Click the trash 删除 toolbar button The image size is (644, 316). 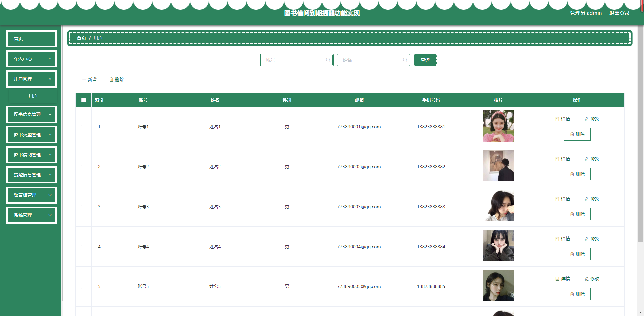pos(117,80)
